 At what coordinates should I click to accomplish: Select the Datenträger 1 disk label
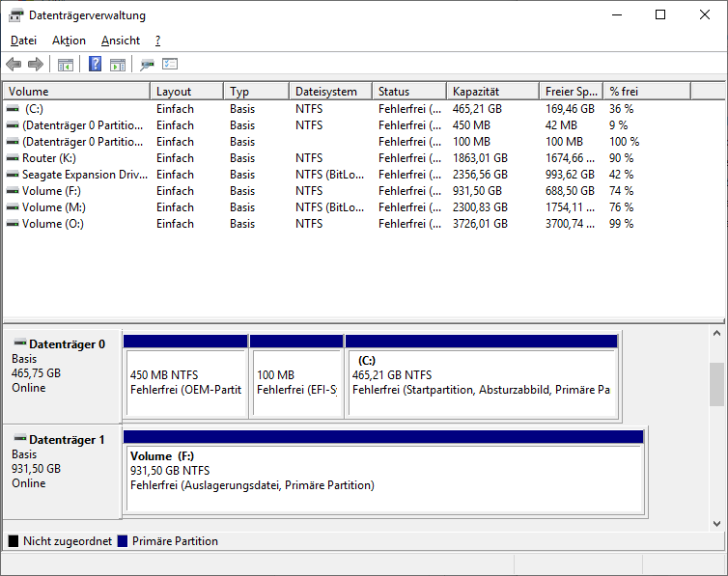tap(62, 472)
